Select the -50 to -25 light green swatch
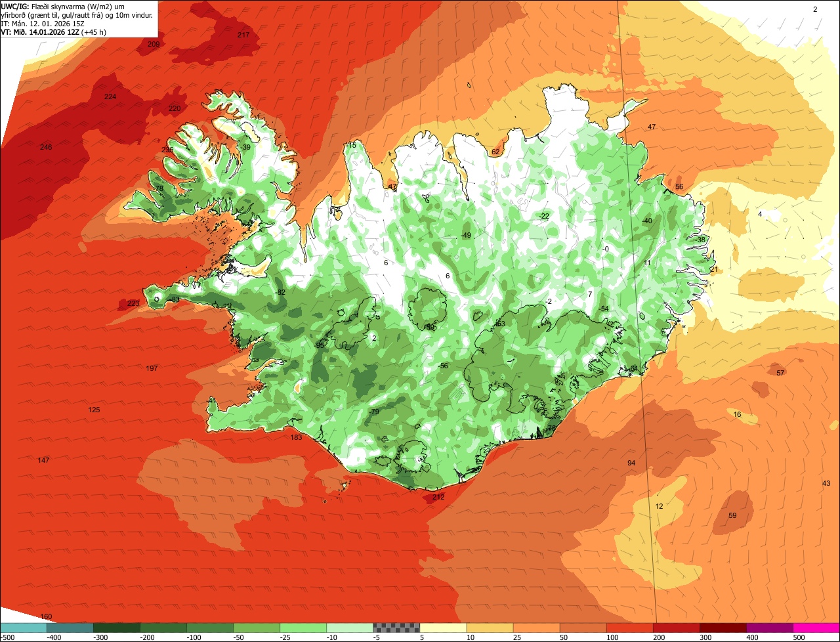The width and height of the screenshot is (840, 642). (256, 628)
